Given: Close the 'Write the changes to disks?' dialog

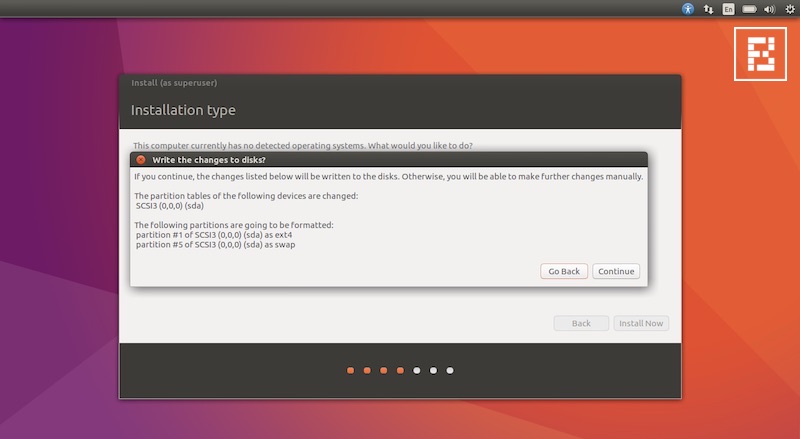Looking at the screenshot, I should [141, 159].
